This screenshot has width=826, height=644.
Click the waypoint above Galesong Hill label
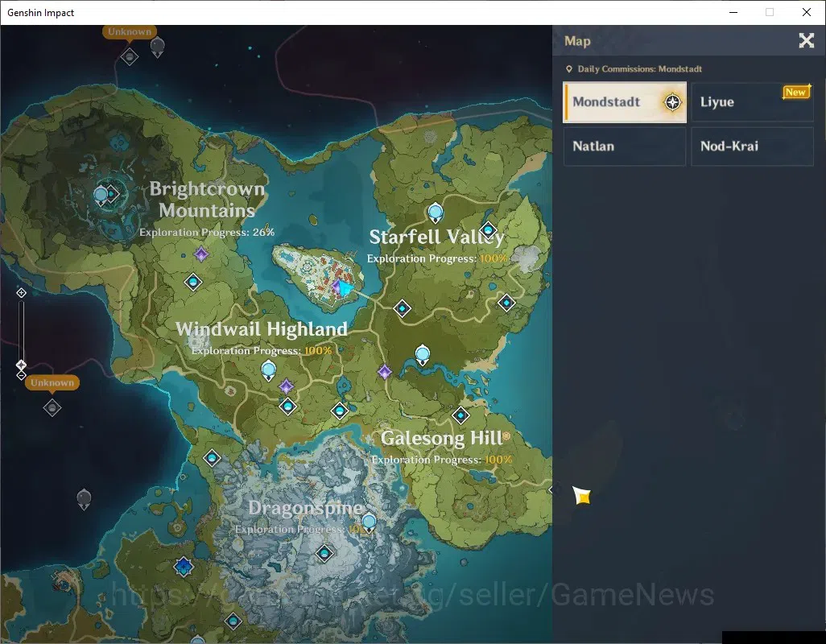(x=461, y=415)
